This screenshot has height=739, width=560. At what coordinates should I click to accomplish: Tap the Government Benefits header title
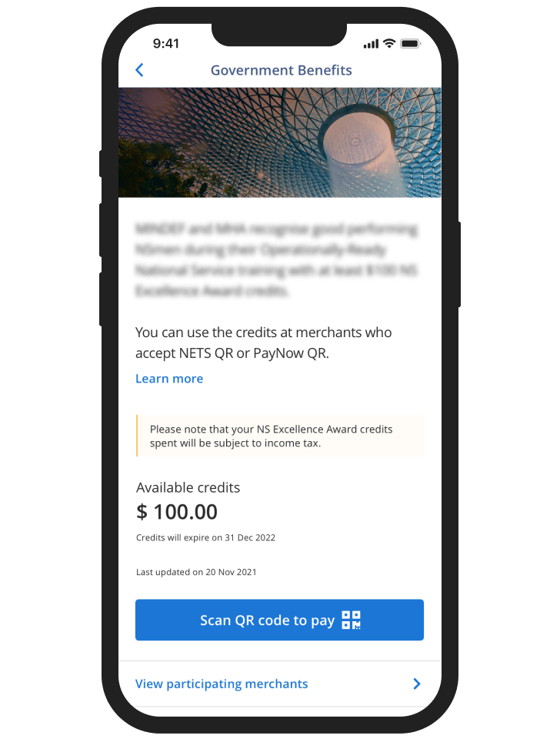(x=281, y=70)
